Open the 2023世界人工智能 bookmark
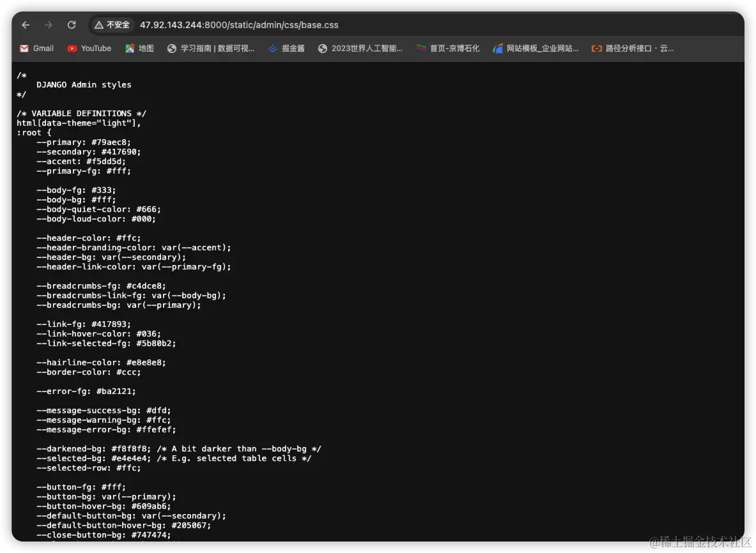This screenshot has width=756, height=553. (360, 49)
